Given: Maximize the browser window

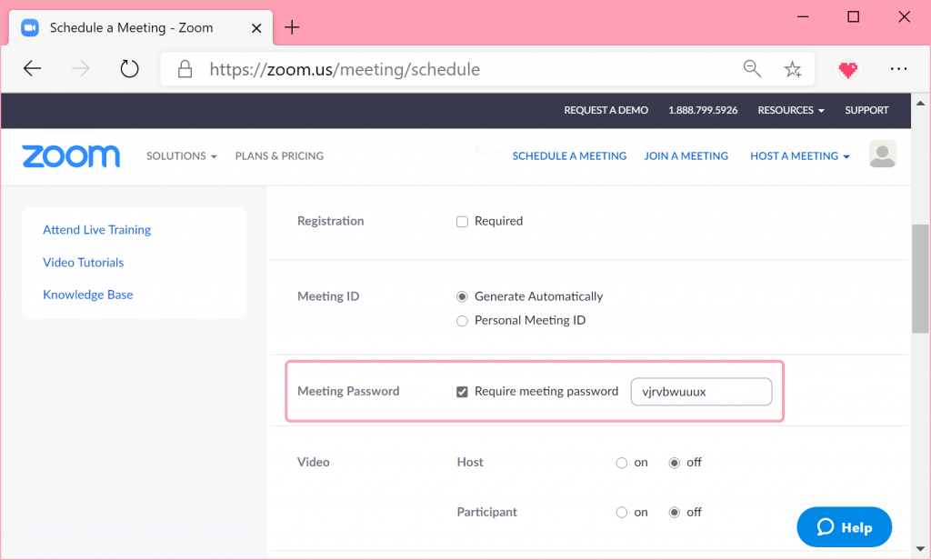Looking at the screenshot, I should pos(853,16).
